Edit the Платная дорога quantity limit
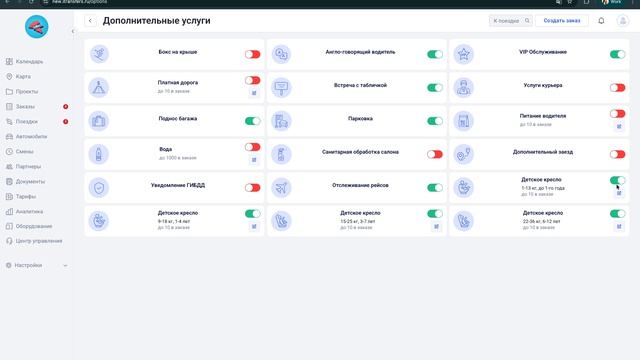Screen dimensions: 640x360 click(254, 93)
